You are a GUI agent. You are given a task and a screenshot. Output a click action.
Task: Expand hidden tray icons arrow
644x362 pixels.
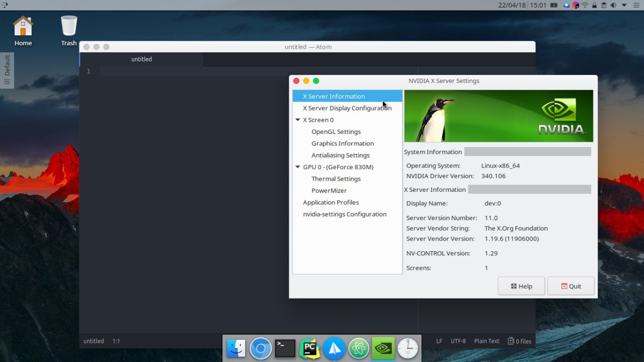(624, 5)
